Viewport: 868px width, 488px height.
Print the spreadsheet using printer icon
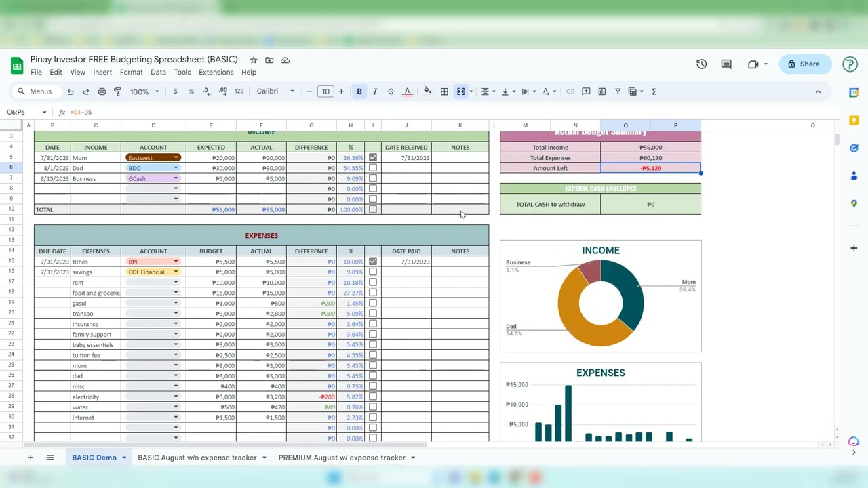(x=102, y=91)
